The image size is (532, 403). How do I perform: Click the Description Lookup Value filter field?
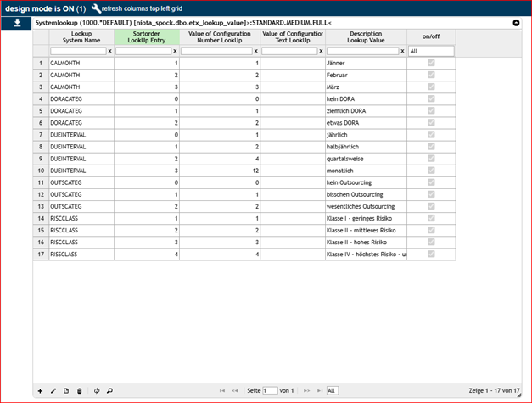361,51
